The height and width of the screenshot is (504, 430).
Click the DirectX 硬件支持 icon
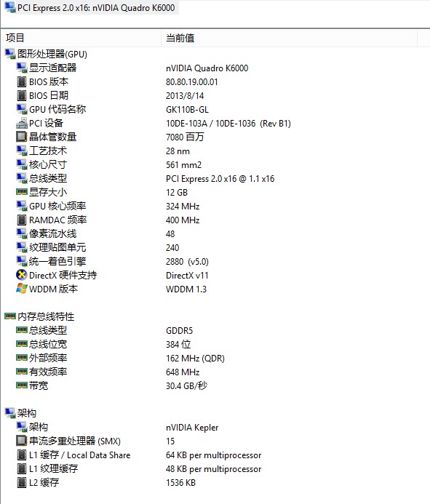click(22, 275)
